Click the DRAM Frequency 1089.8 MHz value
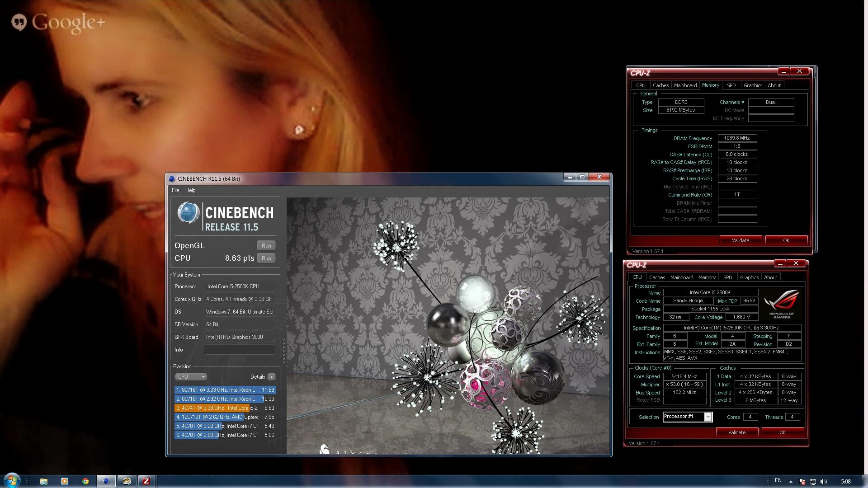 [737, 138]
